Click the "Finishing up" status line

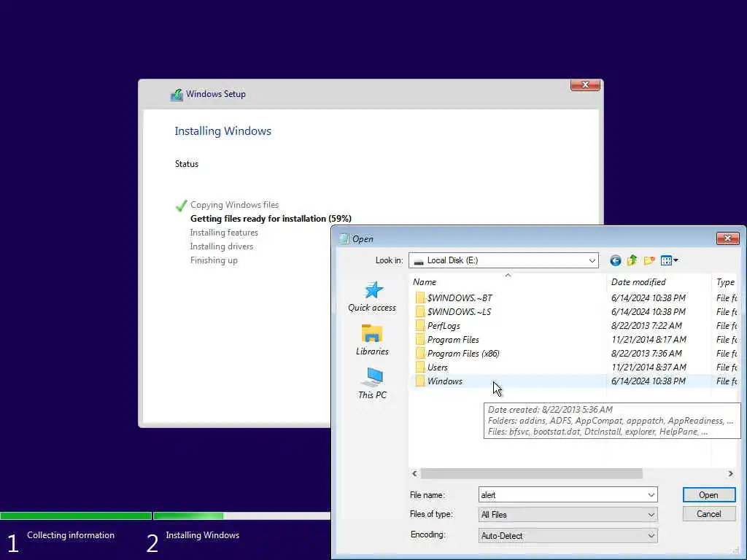pyautogui.click(x=214, y=260)
